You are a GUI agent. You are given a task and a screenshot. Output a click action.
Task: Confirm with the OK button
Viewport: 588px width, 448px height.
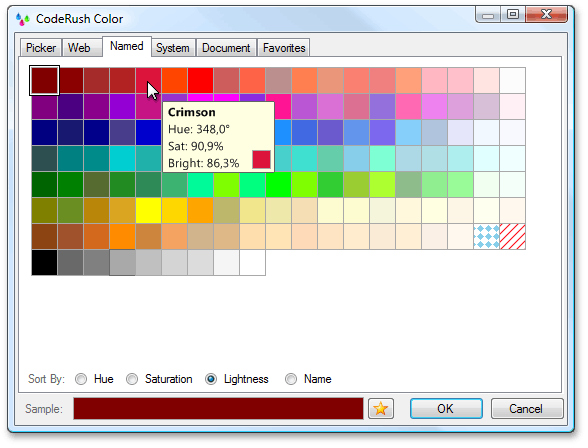point(446,408)
